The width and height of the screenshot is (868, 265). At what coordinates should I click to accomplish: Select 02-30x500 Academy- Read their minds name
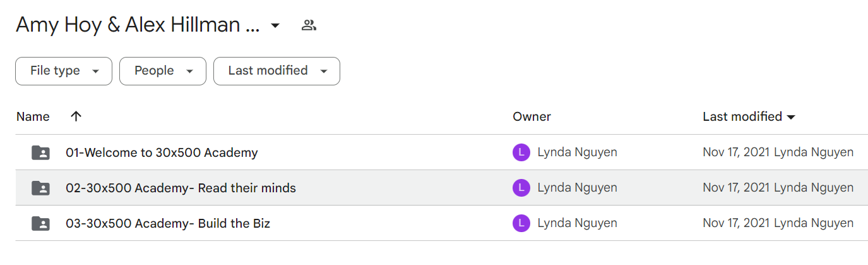181,188
